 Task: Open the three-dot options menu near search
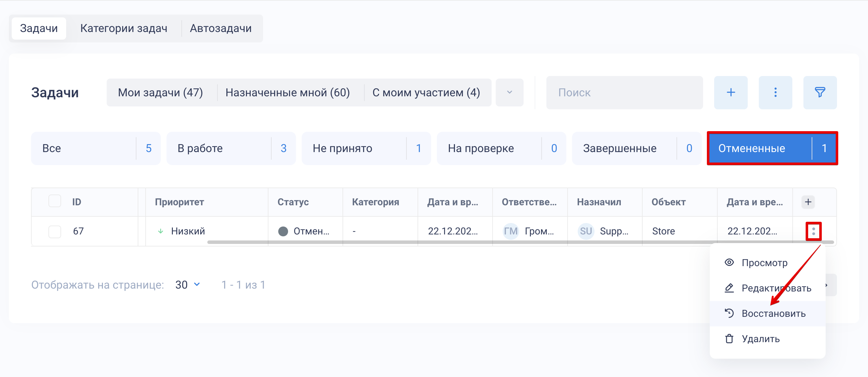[775, 93]
